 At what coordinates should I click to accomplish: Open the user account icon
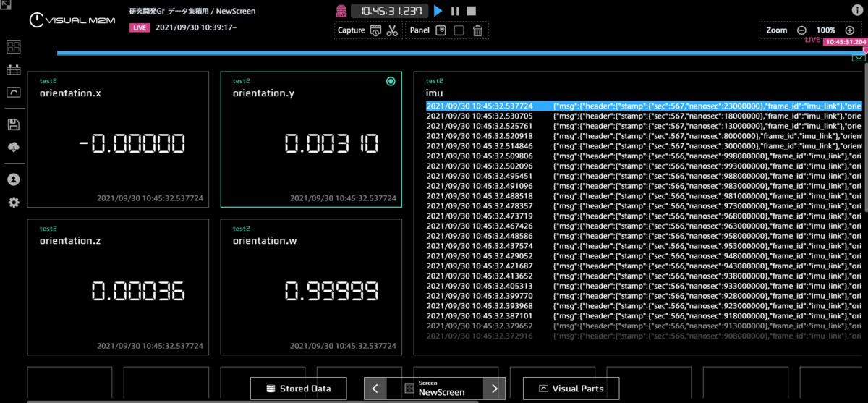(x=14, y=179)
